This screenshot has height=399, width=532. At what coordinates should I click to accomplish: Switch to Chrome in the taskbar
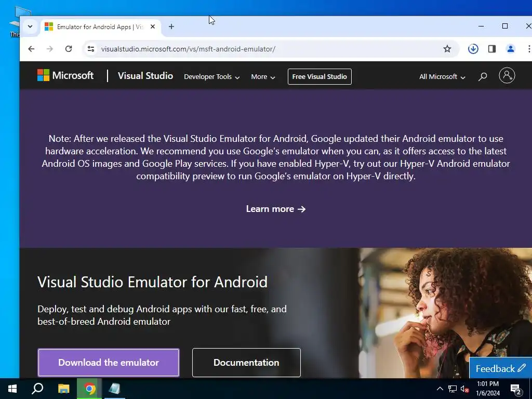(x=89, y=389)
